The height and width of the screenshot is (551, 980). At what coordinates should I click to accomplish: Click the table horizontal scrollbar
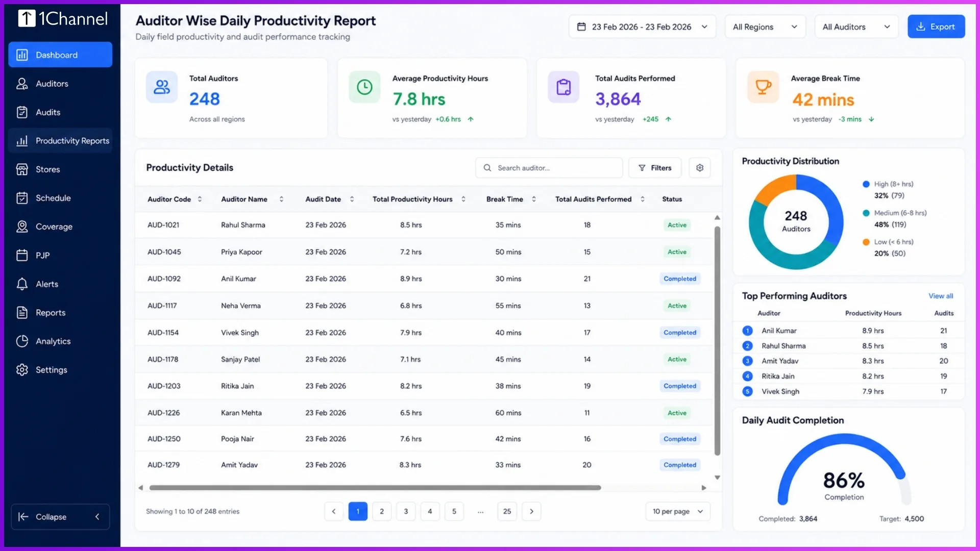(375, 488)
